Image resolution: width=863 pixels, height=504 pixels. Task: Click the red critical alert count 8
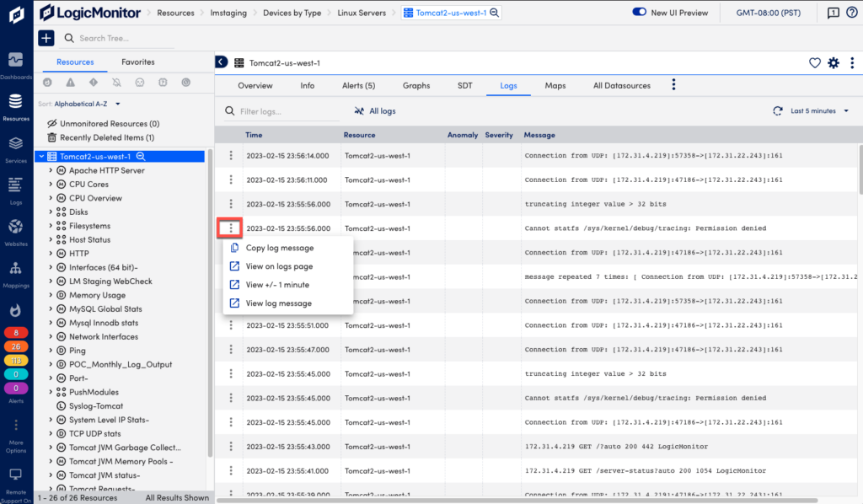[x=16, y=332]
